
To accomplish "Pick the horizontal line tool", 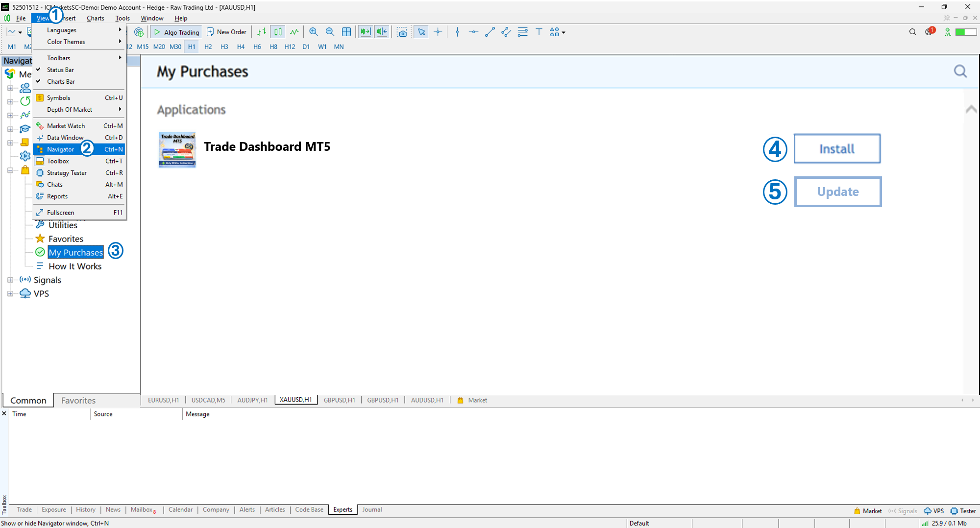I will coord(473,32).
